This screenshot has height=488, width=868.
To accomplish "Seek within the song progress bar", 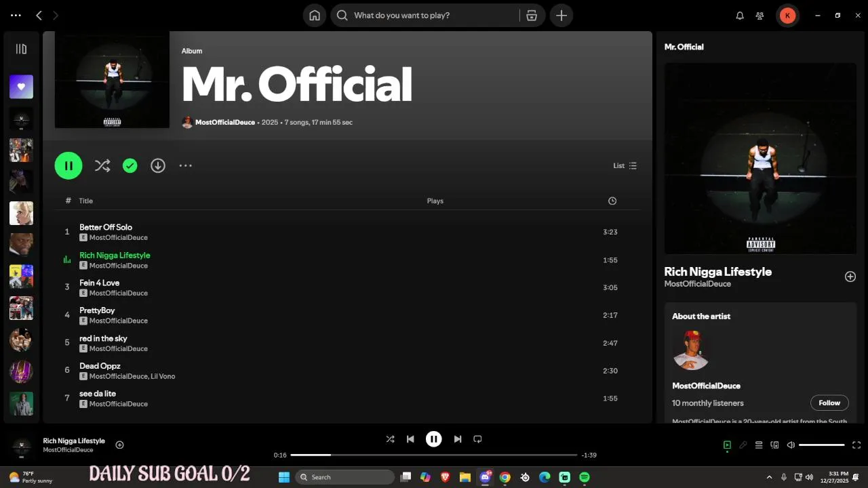I will click(434, 455).
